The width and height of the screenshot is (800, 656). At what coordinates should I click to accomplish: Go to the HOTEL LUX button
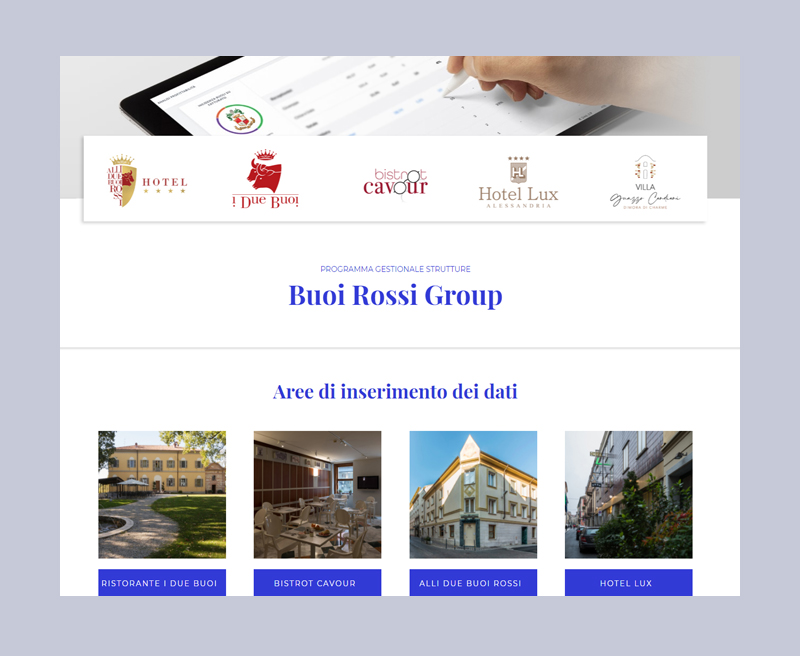point(629,583)
